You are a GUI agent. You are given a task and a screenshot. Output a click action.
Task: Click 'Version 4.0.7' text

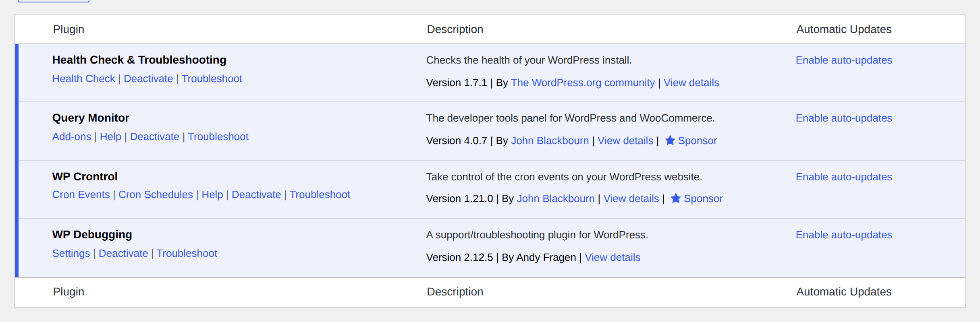coord(457,140)
